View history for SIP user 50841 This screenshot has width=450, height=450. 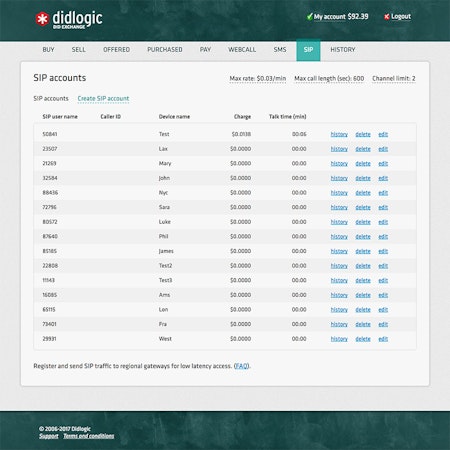coord(339,134)
